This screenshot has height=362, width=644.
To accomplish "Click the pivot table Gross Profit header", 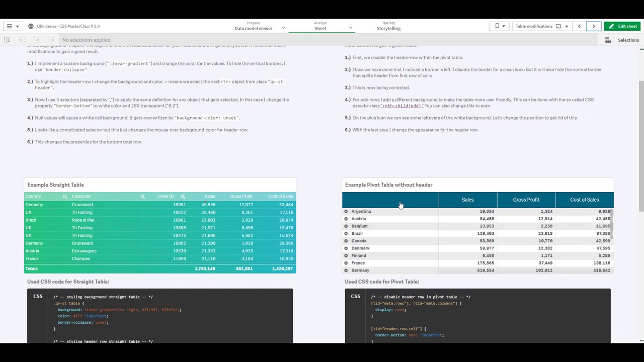I will pos(526,200).
